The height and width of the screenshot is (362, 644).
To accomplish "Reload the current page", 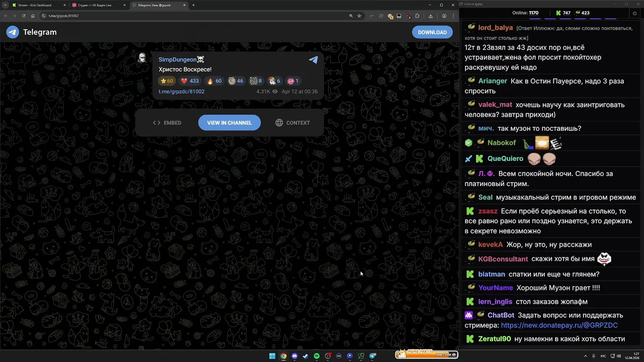I will (x=24, y=16).
